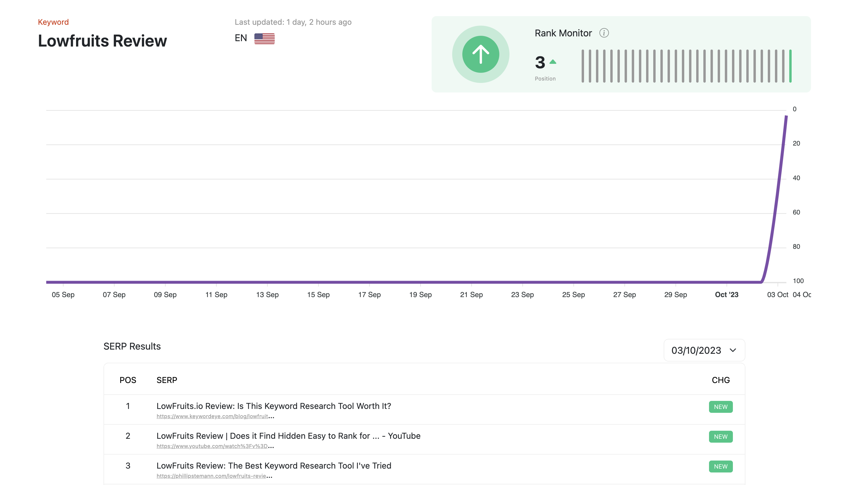Image resolution: width=868 pixels, height=485 pixels.
Task: Click the US flag icon
Action: (x=265, y=38)
